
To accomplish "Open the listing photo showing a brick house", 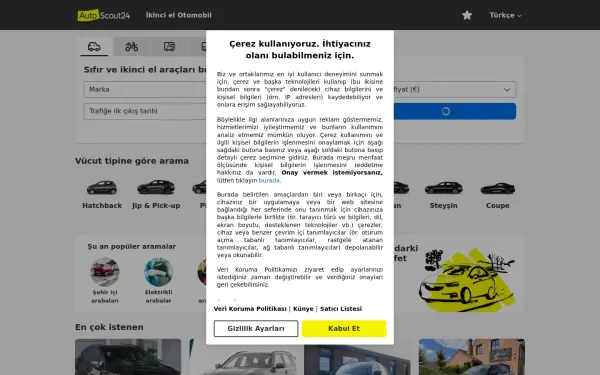I will 472,357.
